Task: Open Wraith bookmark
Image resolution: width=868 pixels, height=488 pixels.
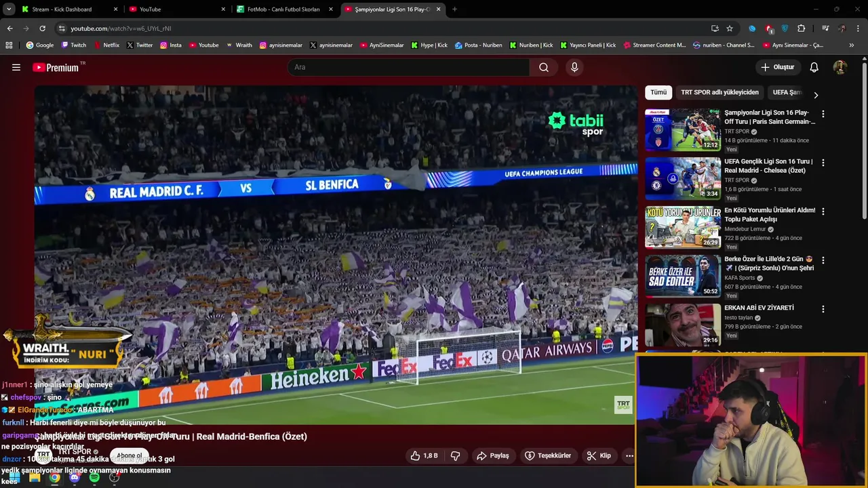Action: (x=239, y=45)
